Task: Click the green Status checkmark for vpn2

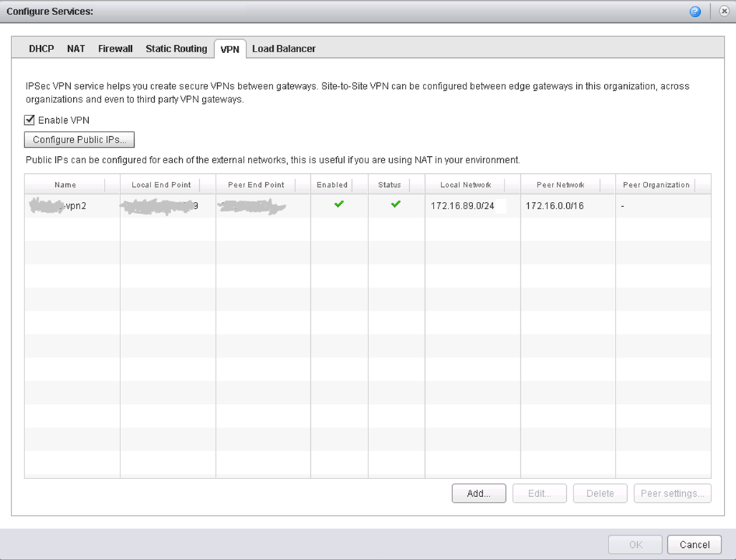Action: coord(396,205)
